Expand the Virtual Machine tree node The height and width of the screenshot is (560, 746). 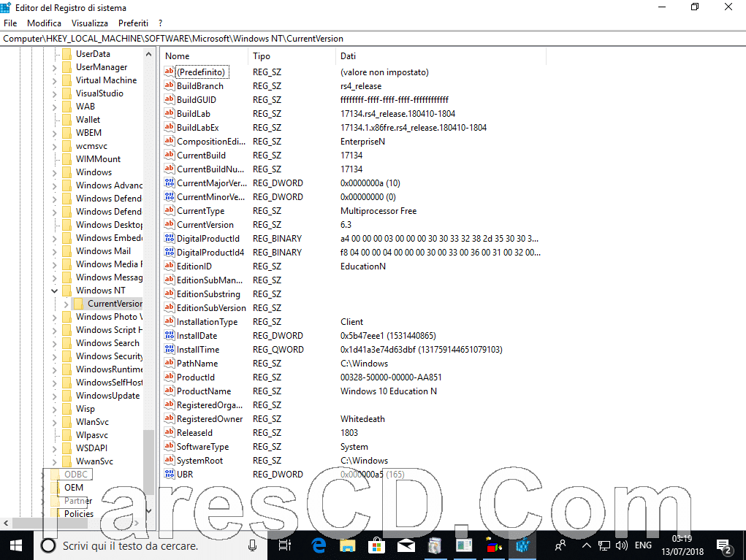(x=54, y=81)
